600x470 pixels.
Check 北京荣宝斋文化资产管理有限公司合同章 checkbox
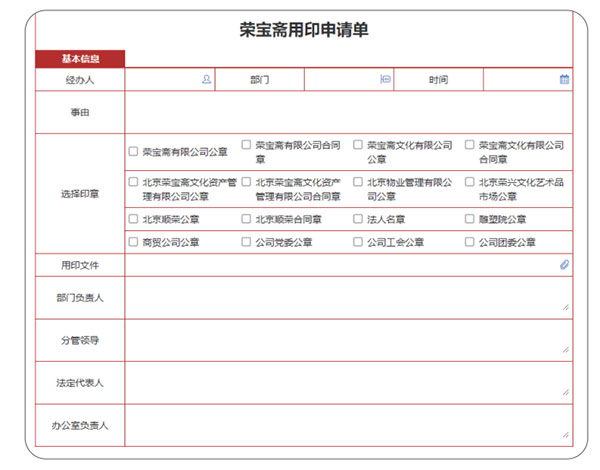click(x=246, y=181)
